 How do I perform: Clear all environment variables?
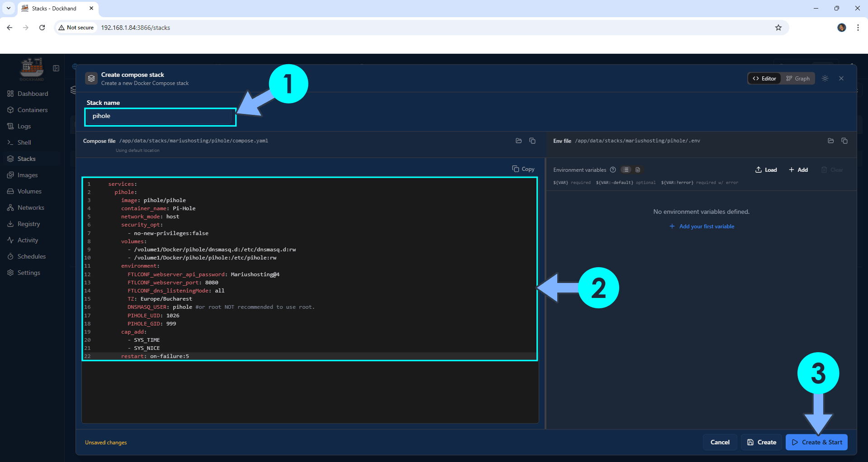pos(832,170)
